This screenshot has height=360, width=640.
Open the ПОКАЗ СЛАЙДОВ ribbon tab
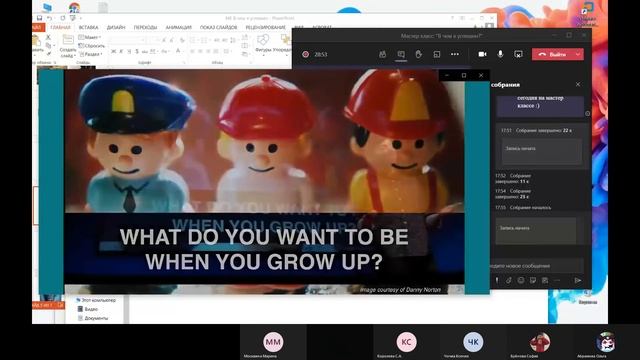218,27
